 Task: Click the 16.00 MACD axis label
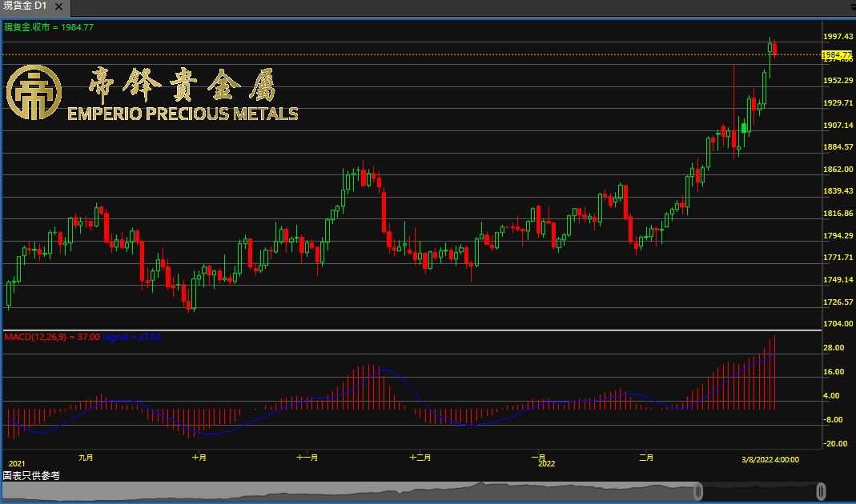click(x=834, y=372)
